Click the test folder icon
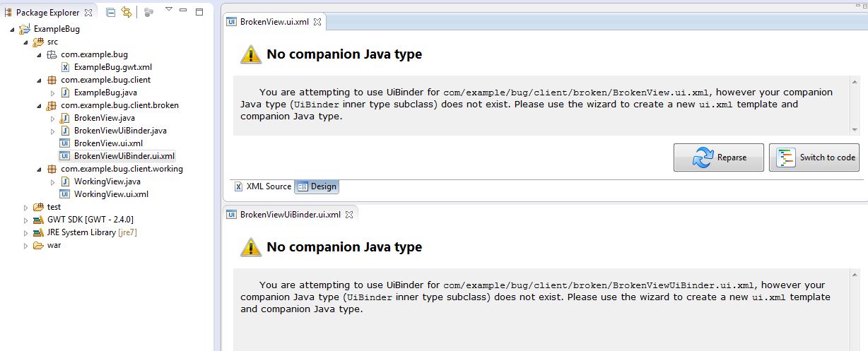Viewport: 868px width, 351px height. (38, 207)
